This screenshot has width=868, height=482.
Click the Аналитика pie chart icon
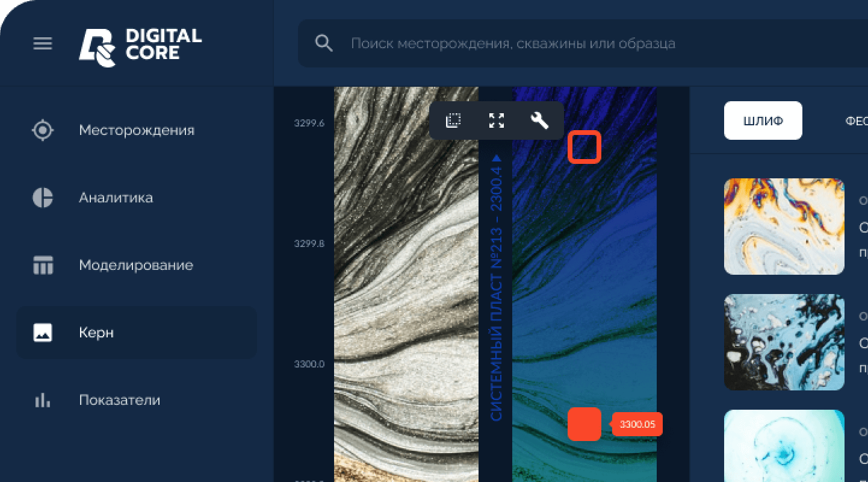click(43, 198)
